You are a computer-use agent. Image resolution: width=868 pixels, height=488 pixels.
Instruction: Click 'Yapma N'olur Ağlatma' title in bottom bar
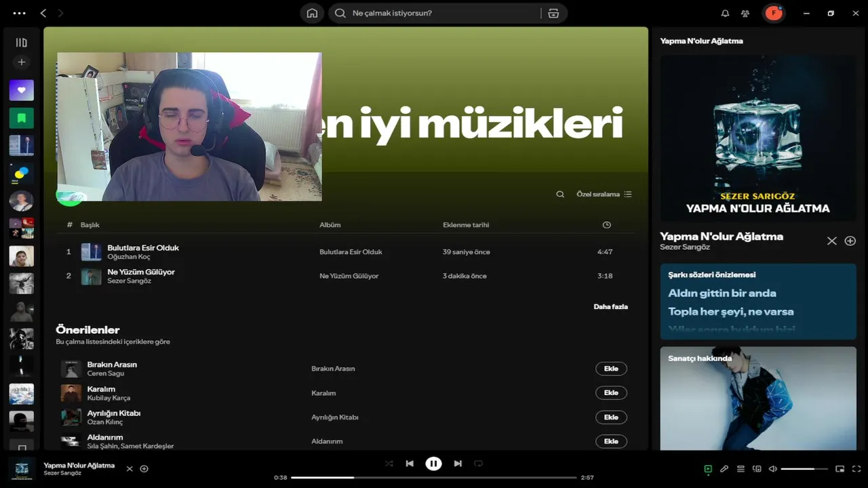(79, 465)
